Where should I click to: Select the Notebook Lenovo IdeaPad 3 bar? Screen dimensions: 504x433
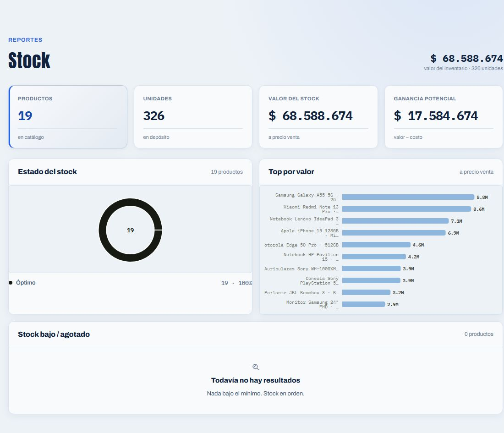[395, 221]
